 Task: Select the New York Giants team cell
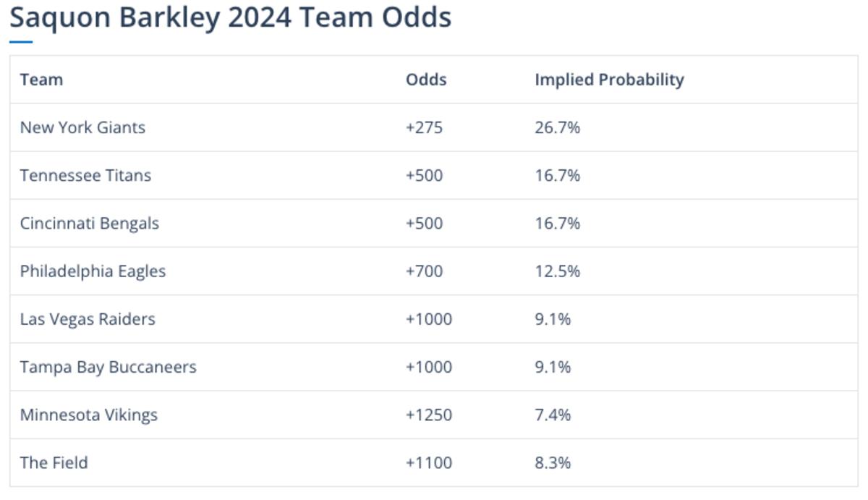(x=82, y=127)
